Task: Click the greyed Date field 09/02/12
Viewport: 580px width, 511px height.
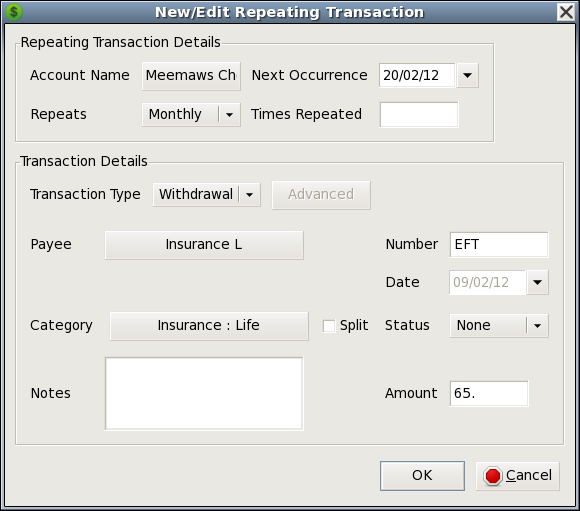Action: tap(488, 282)
